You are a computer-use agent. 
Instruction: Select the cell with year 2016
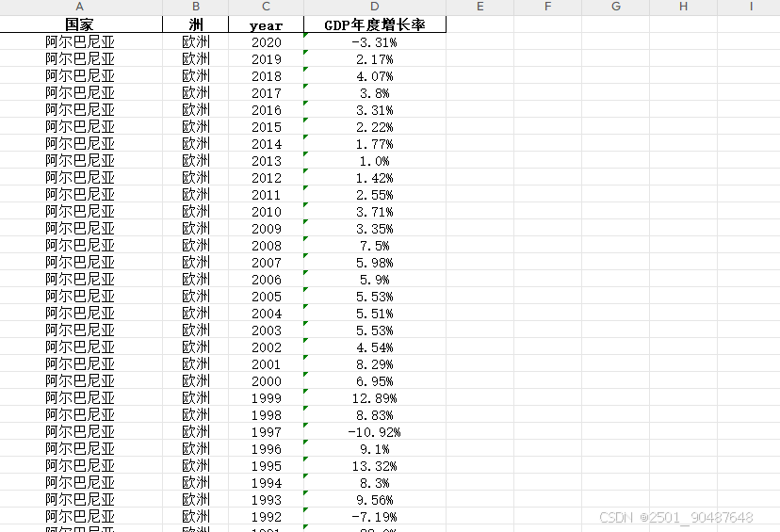[x=267, y=110]
